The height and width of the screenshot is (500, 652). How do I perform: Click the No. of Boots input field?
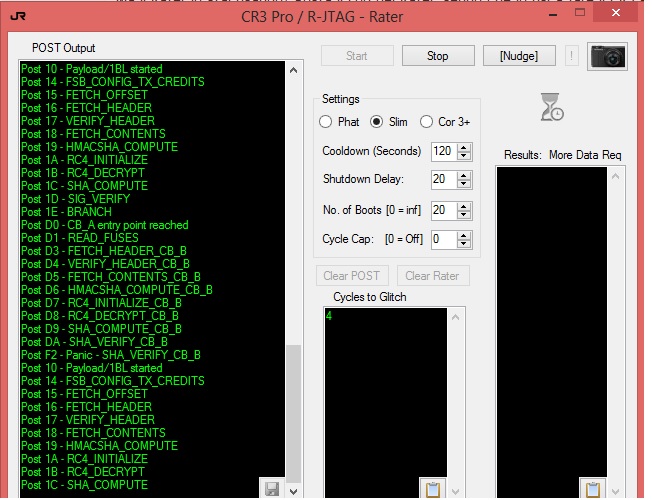click(x=444, y=210)
